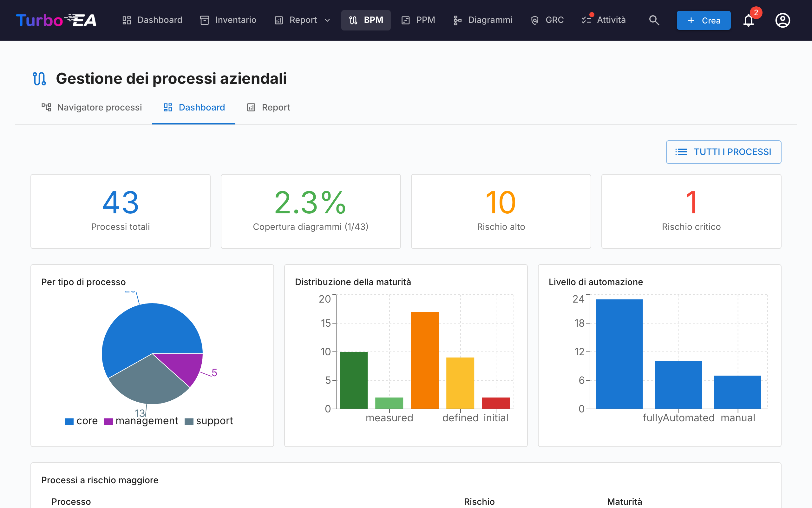Click the Attività checklist icon

(586, 20)
